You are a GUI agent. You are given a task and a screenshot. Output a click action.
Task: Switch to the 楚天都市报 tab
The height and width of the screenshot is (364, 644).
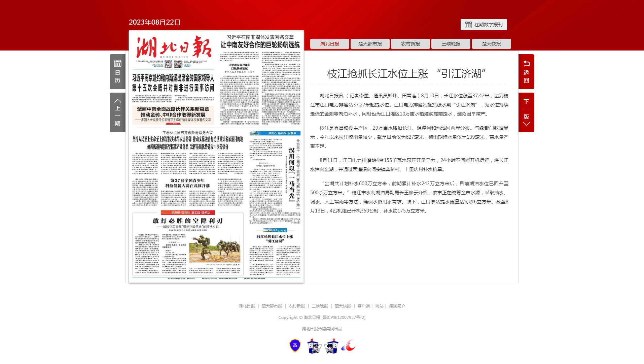click(370, 44)
